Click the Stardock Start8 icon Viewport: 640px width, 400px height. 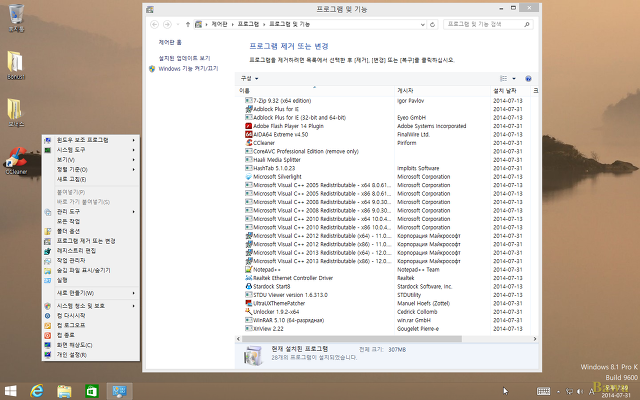(x=249, y=286)
